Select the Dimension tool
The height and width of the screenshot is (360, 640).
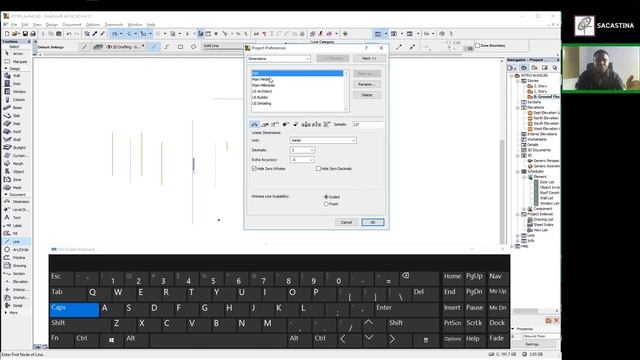pos(16,202)
